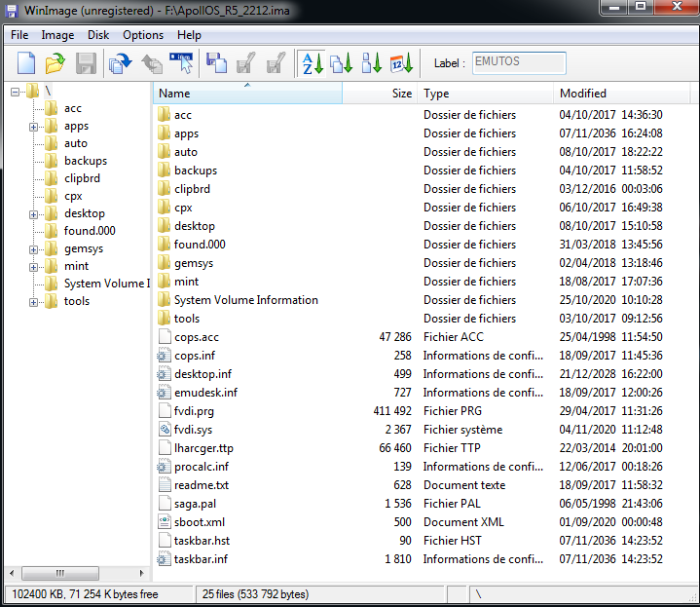Click the Open image folder icon
This screenshot has width=700, height=607.
(55, 63)
